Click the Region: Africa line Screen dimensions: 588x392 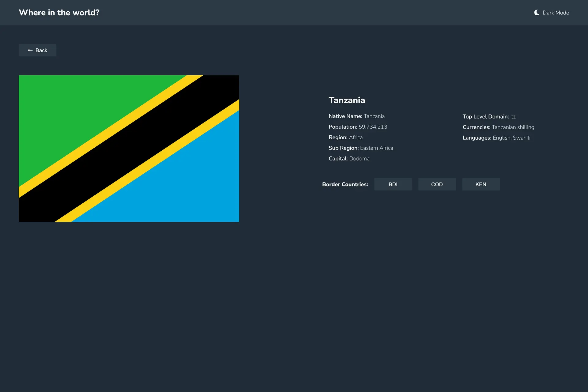tap(345, 137)
